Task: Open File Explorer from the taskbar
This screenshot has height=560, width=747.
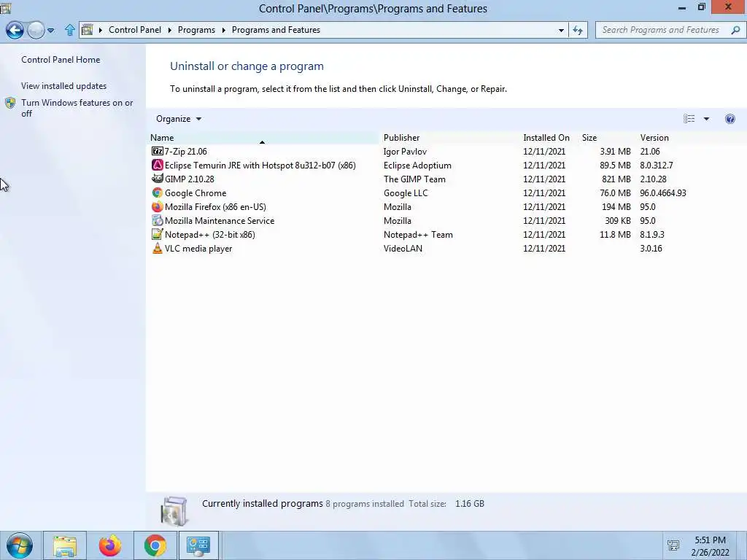Action: (65, 545)
